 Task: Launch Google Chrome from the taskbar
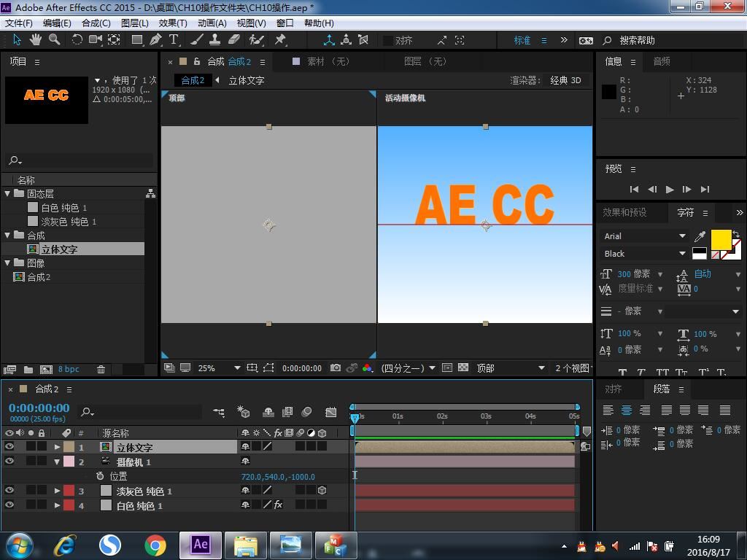tap(155, 545)
